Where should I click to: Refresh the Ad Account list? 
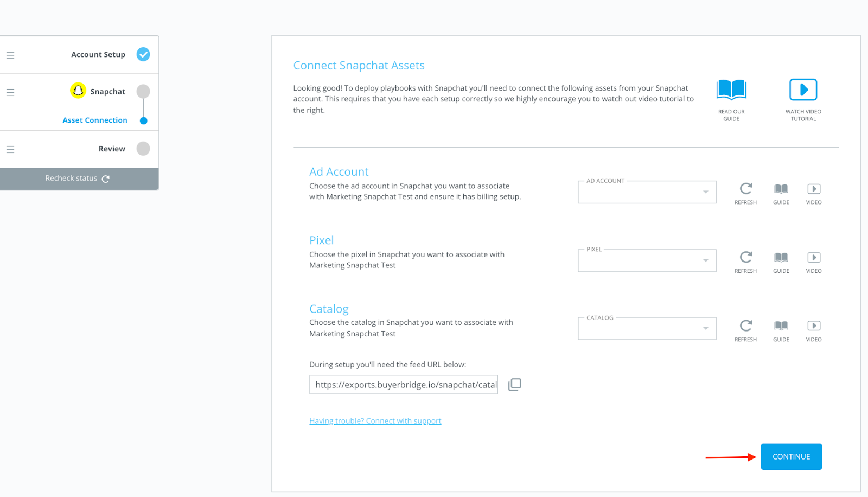click(x=745, y=188)
